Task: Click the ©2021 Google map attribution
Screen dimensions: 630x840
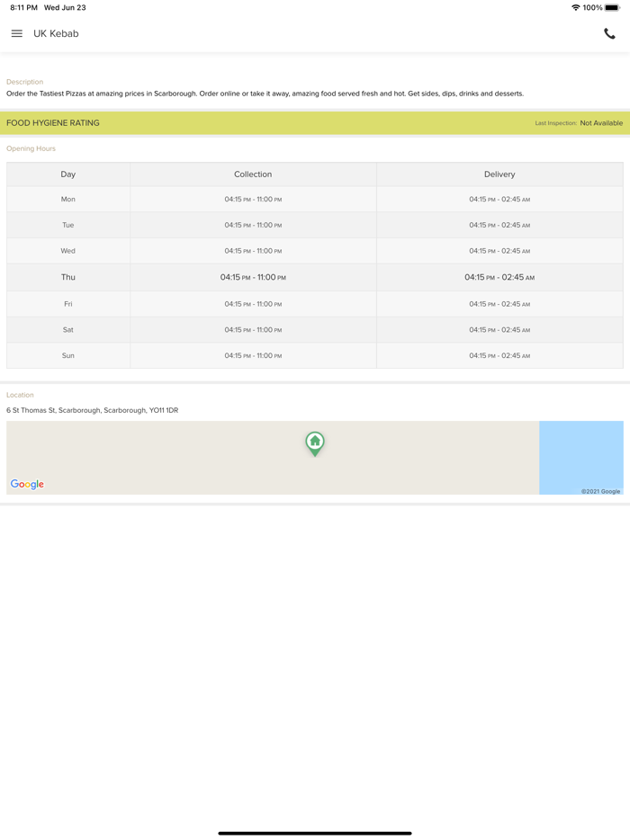Action: 600,491
